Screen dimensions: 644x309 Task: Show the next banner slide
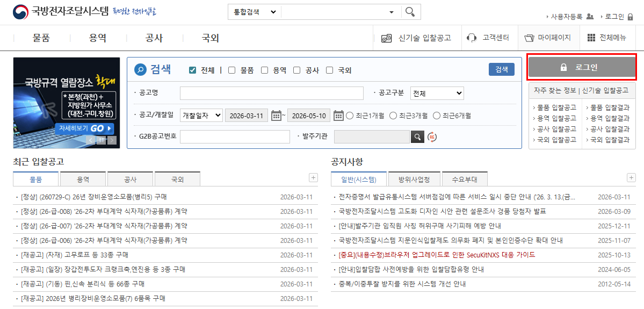[x=111, y=140]
